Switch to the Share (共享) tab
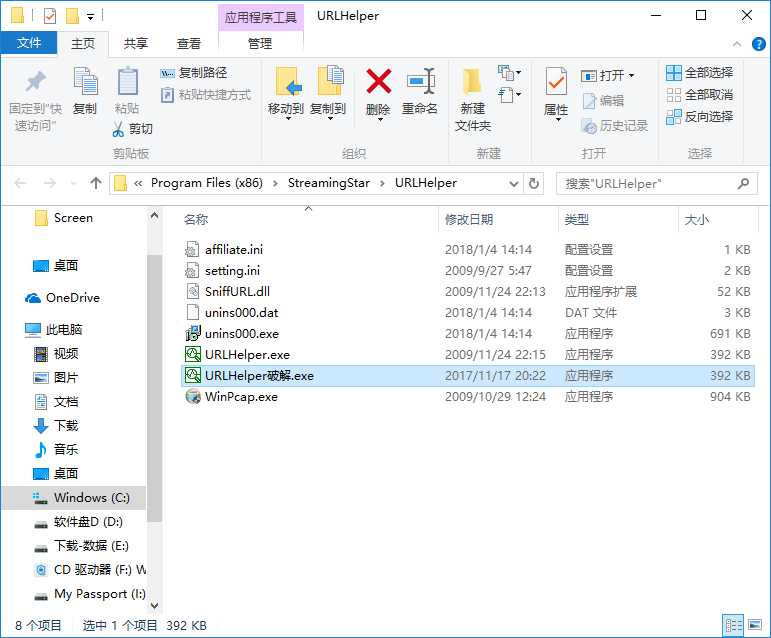The height and width of the screenshot is (638, 771). (x=136, y=43)
